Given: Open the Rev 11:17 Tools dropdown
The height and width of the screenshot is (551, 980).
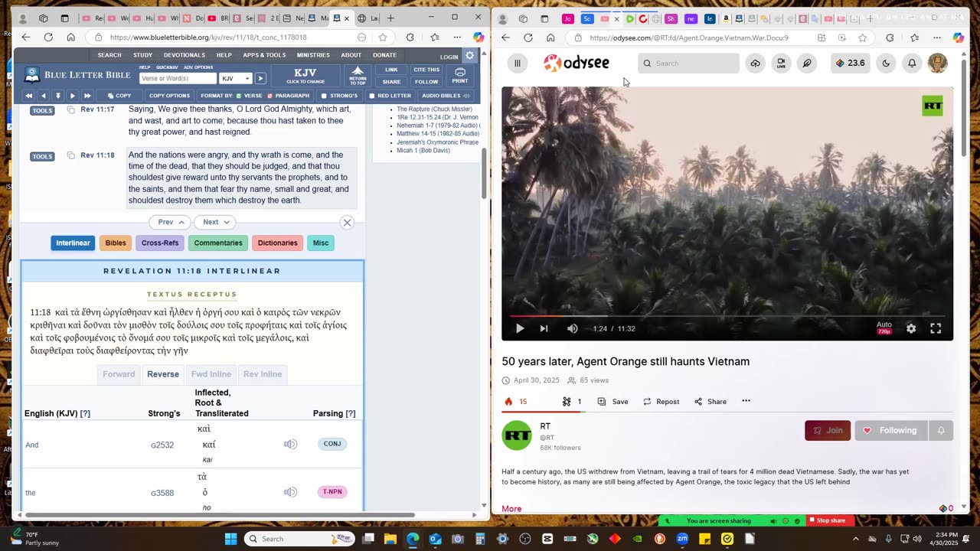Looking at the screenshot, I should pyautogui.click(x=42, y=110).
